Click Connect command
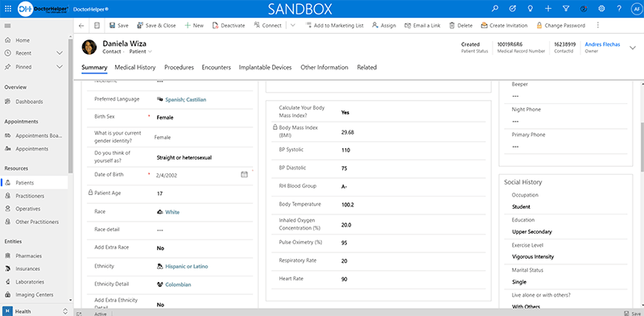This screenshot has width=644, height=316. (268, 26)
